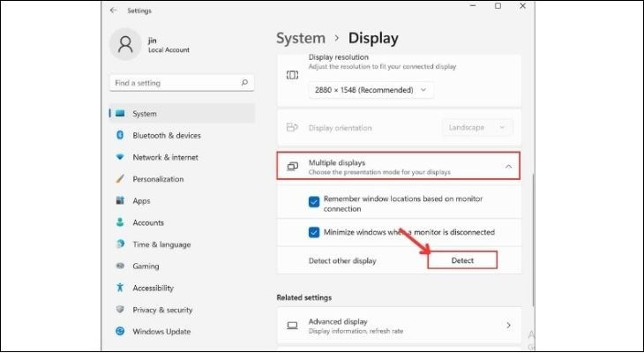
Task: Click the search magnifier icon
Action: 244,83
